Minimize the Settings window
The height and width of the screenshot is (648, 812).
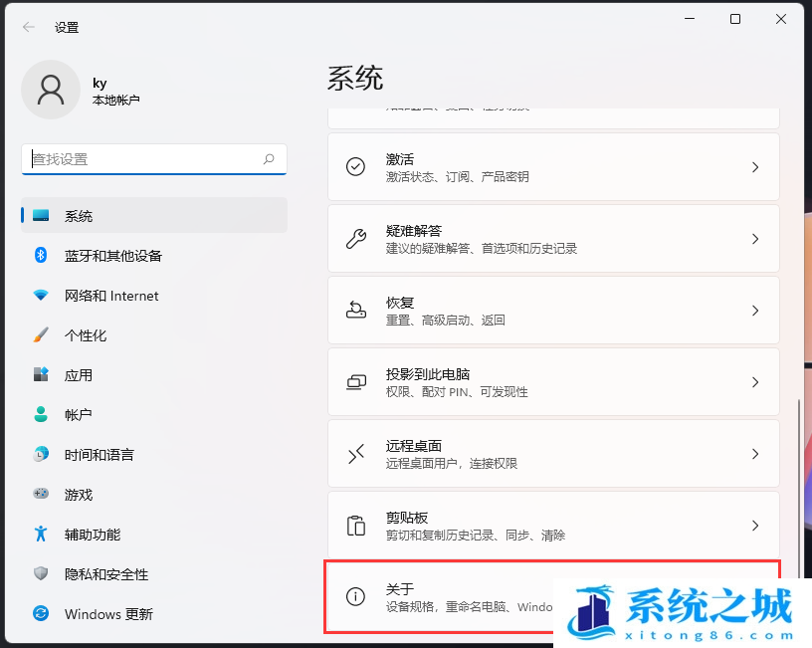pos(690,19)
